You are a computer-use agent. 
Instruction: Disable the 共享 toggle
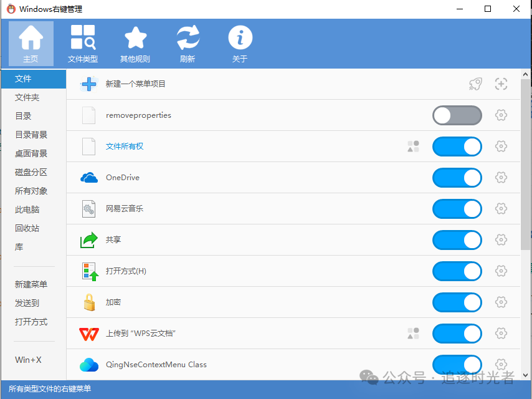click(x=457, y=240)
